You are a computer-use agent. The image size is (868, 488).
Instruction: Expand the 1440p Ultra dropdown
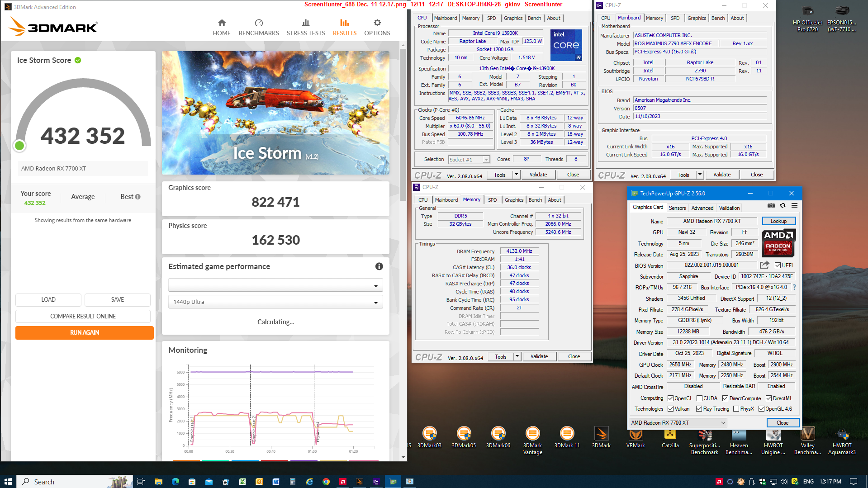[x=275, y=302]
